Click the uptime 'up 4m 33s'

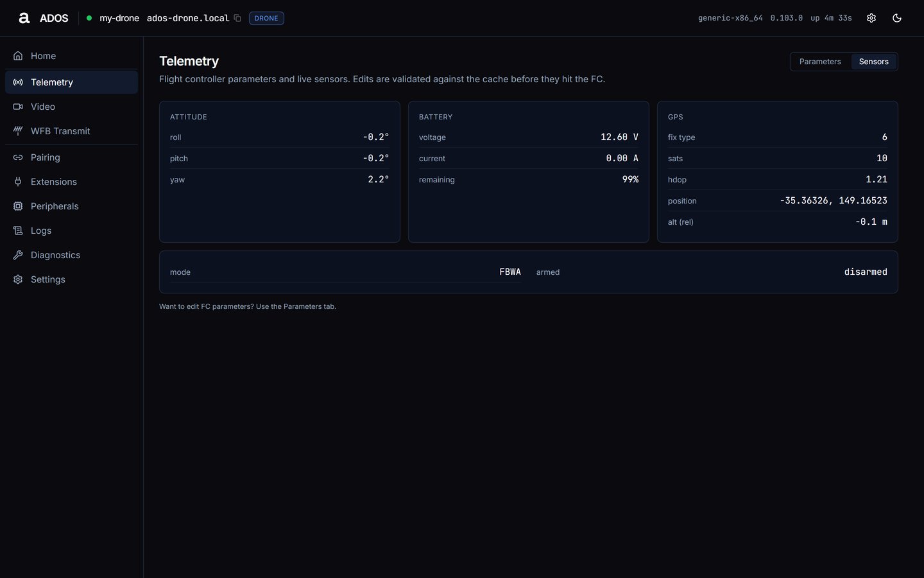831,18
